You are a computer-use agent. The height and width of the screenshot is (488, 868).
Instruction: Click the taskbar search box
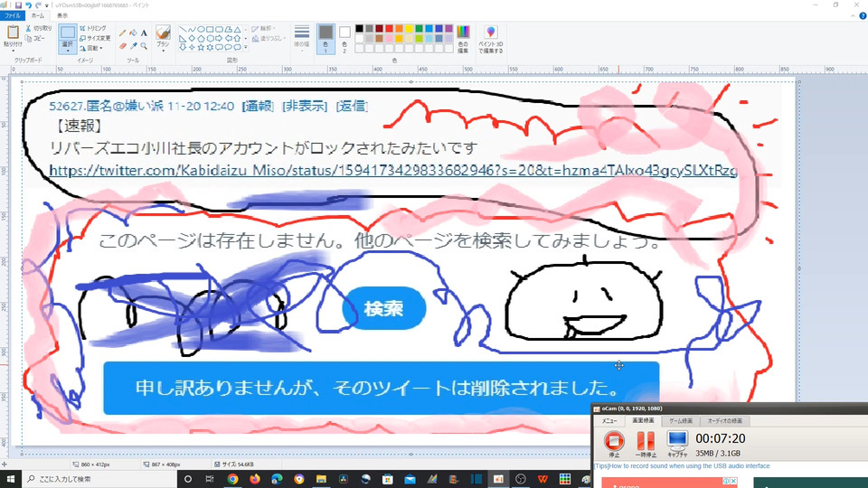coord(99,479)
